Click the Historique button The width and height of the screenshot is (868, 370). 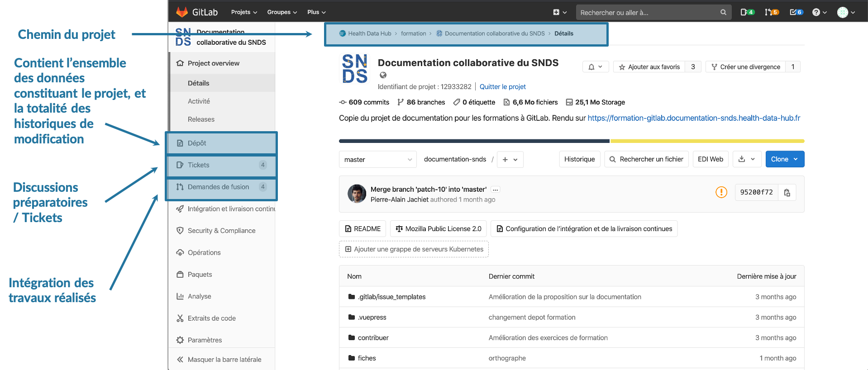[x=579, y=159]
